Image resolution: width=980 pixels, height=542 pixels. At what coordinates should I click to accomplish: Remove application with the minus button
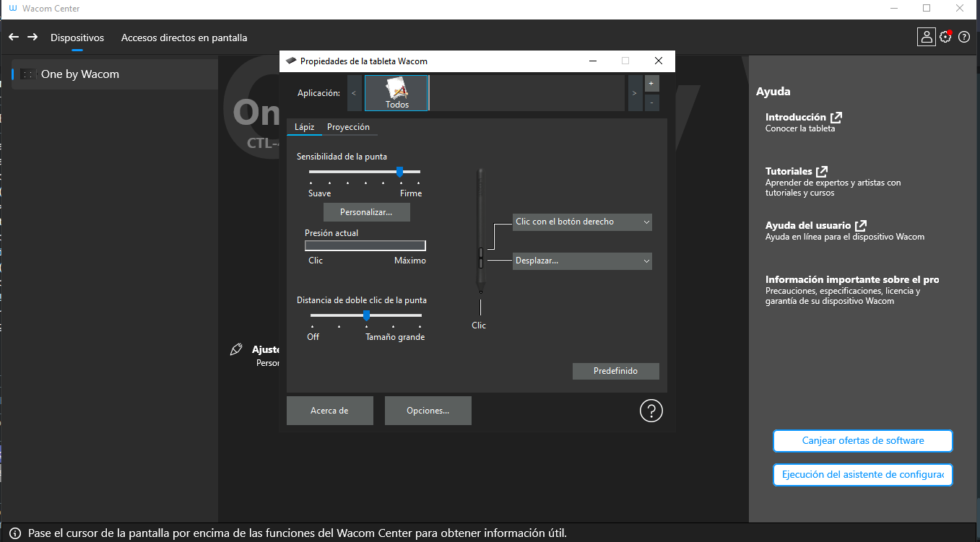point(651,102)
